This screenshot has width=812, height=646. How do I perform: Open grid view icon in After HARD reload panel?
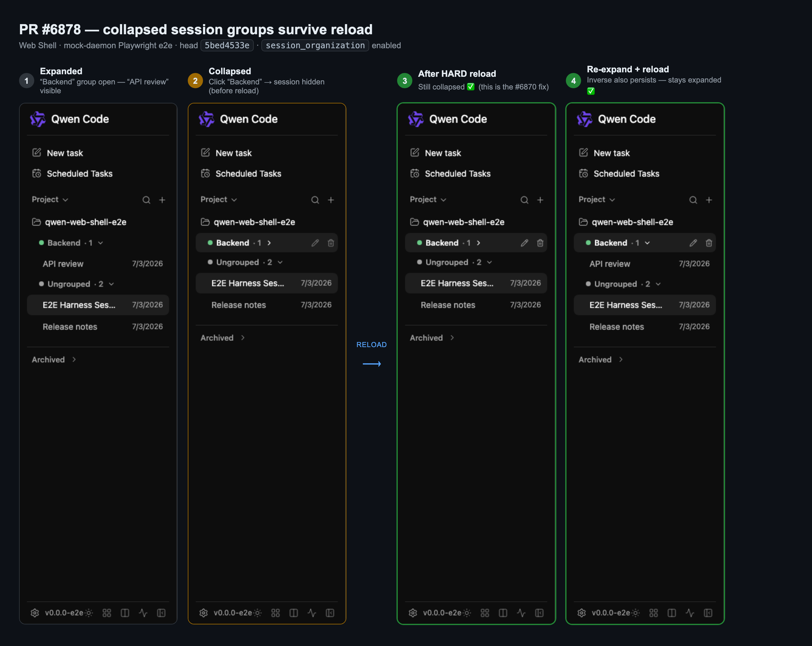(485, 613)
